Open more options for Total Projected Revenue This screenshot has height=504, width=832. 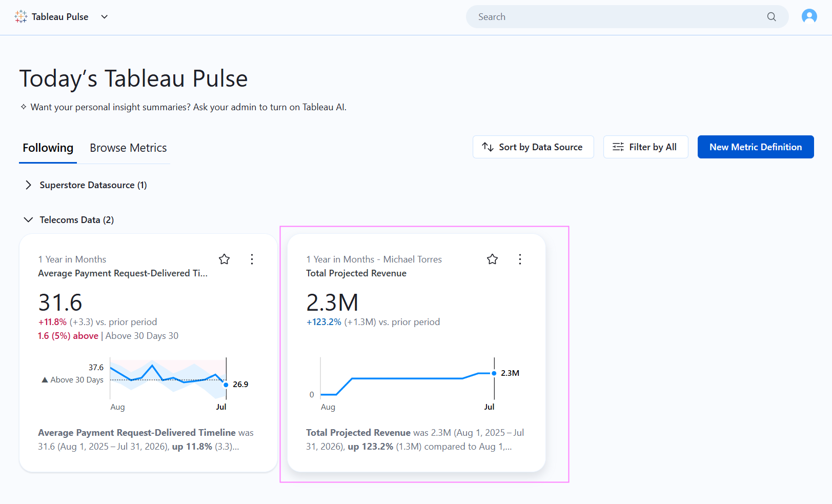click(520, 259)
